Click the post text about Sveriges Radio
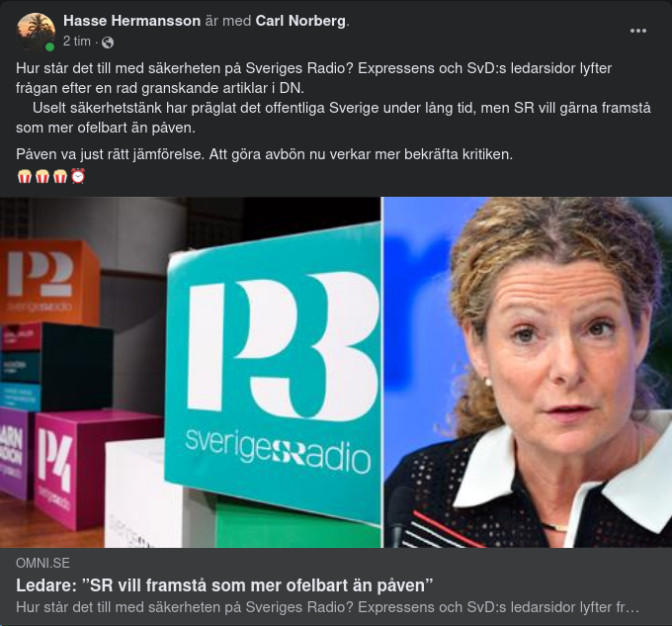The width and height of the screenshot is (672, 626). coord(333,98)
